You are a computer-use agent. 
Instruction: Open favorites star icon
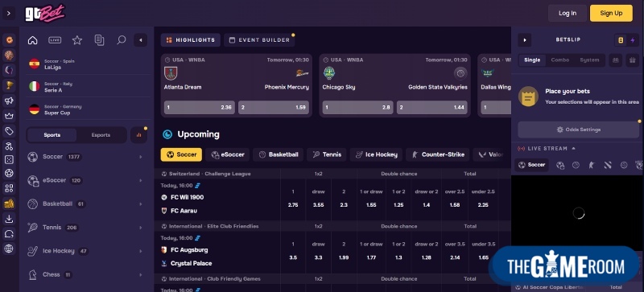[x=77, y=40]
